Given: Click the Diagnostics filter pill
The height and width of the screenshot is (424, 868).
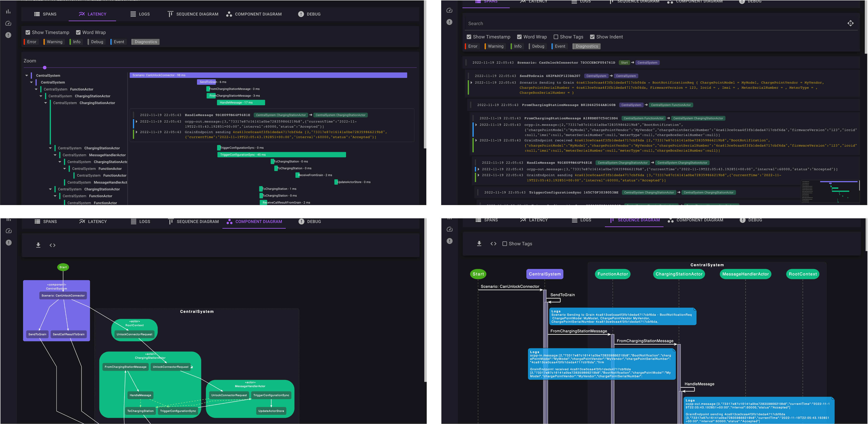Looking at the screenshot, I should (145, 42).
